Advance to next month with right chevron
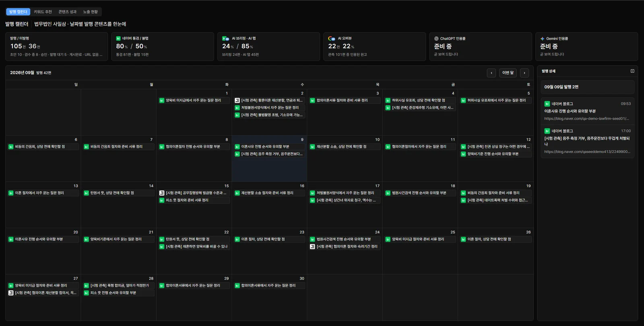Viewport: 644px width, 326px height. point(524,73)
